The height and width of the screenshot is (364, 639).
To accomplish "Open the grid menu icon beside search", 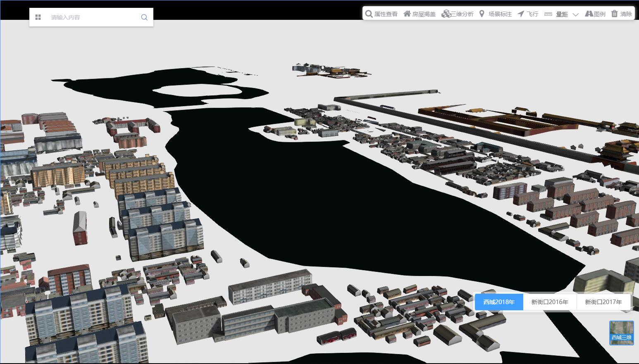I will click(x=38, y=17).
